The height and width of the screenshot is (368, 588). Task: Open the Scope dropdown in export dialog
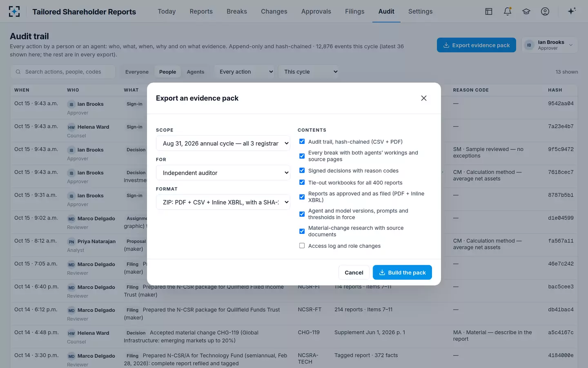coord(223,143)
